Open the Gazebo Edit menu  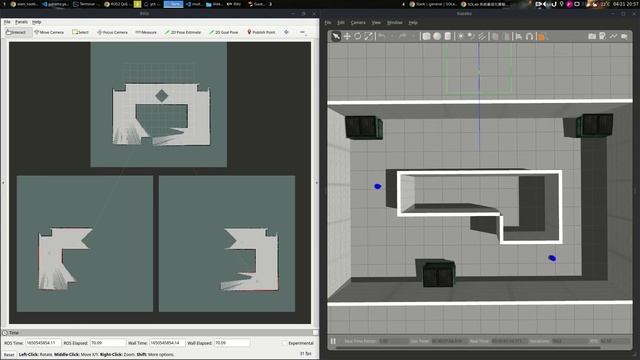coord(341,22)
